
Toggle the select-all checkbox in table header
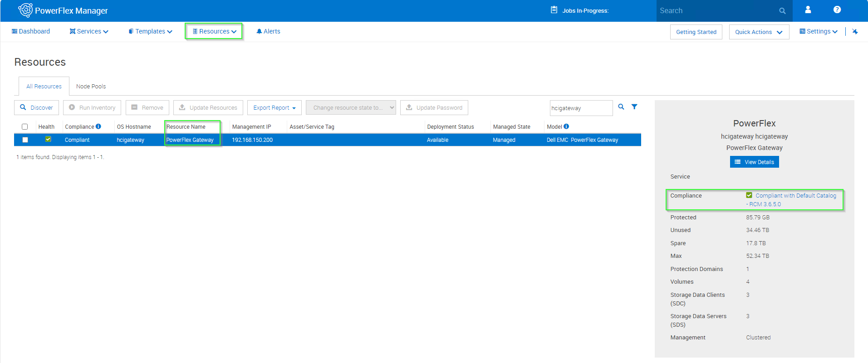click(25, 127)
